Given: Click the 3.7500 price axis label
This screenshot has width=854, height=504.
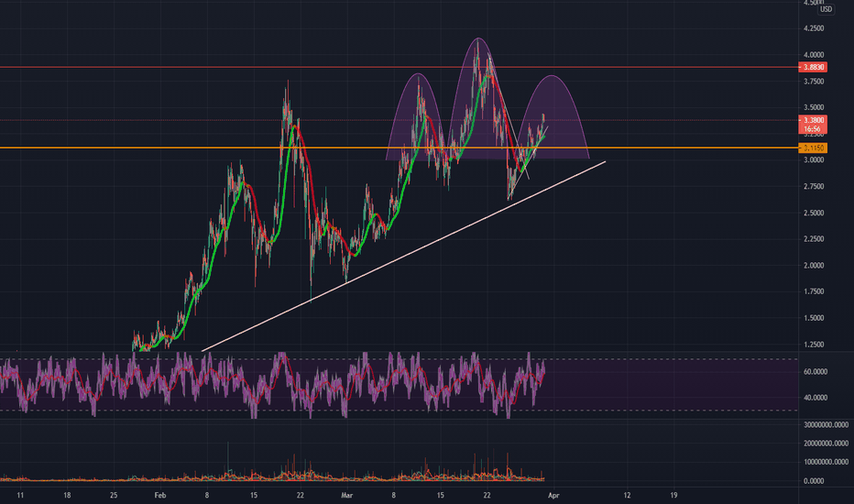Looking at the screenshot, I should (813, 82).
